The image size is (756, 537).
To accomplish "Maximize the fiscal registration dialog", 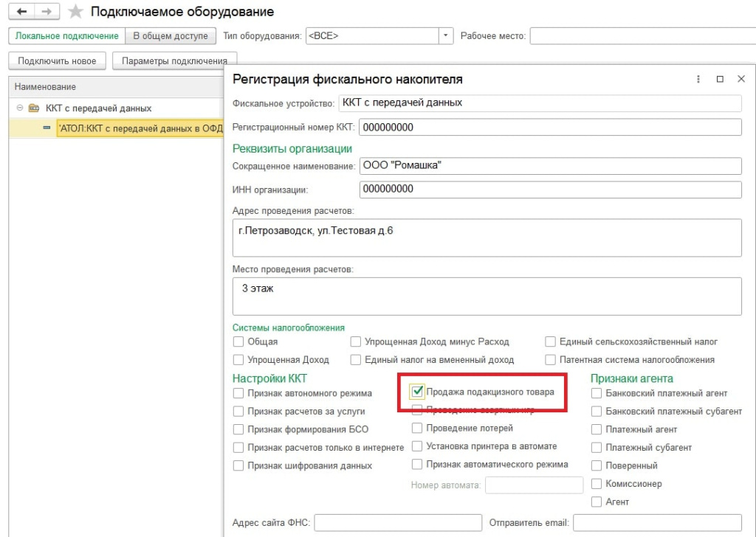I will (720, 80).
